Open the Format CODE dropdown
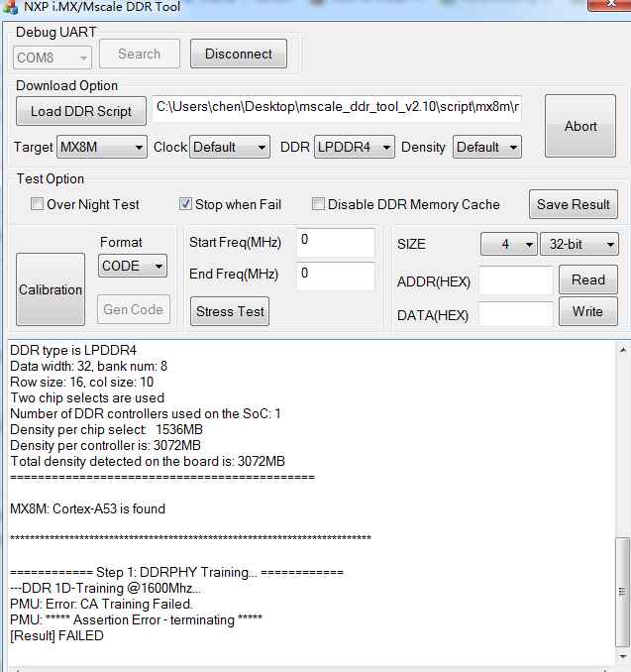631x672 pixels. (133, 267)
